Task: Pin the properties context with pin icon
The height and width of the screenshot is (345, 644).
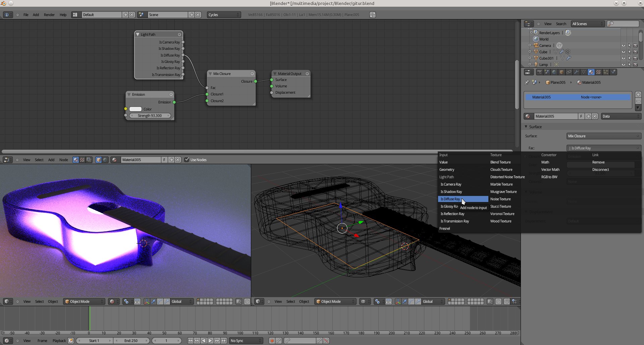Action: 527,82
